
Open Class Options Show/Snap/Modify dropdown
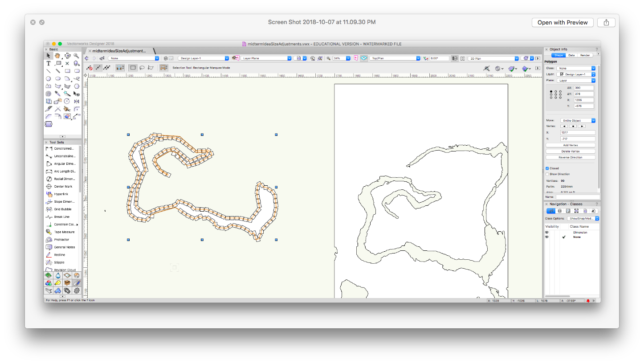(x=583, y=218)
